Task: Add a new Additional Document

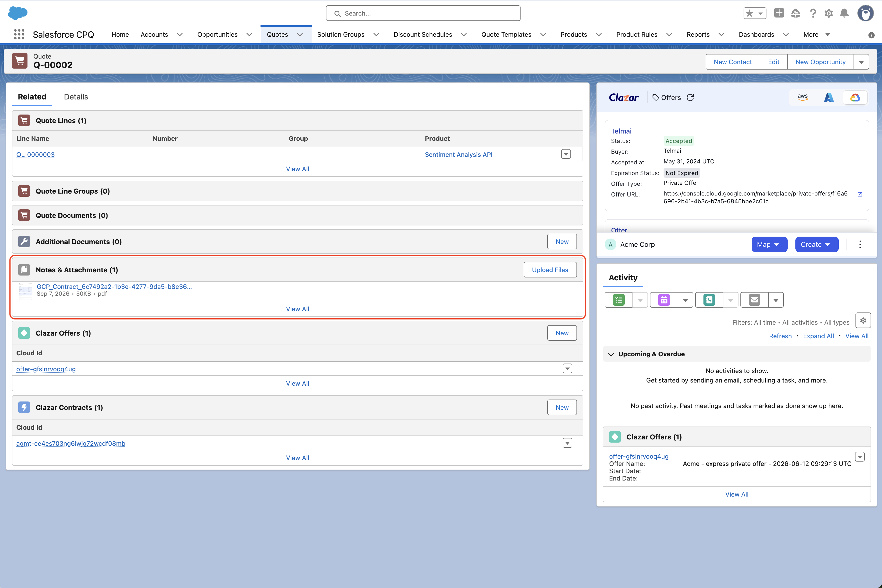Action: click(562, 241)
